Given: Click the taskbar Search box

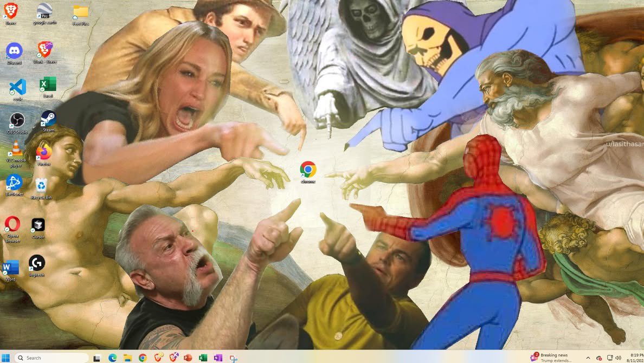Looking at the screenshot, I should pyautogui.click(x=51, y=358).
